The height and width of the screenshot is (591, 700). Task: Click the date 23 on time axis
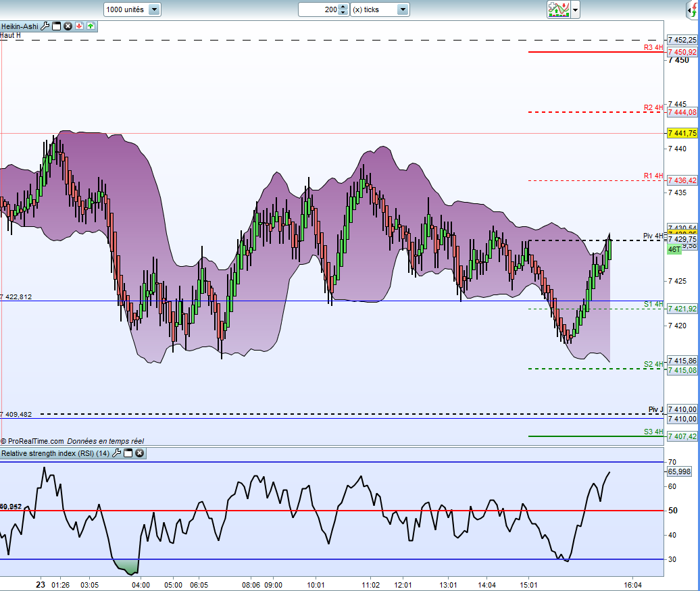coord(41,585)
